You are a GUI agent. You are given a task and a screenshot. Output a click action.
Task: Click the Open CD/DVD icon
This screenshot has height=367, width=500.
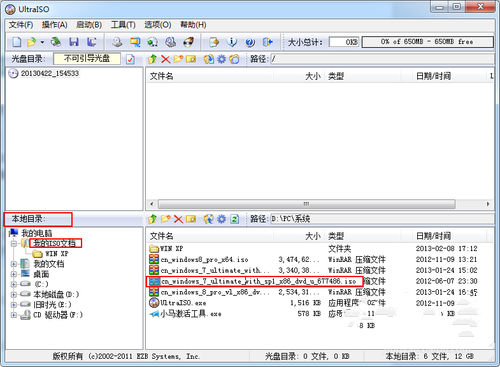pyautogui.click(x=56, y=42)
